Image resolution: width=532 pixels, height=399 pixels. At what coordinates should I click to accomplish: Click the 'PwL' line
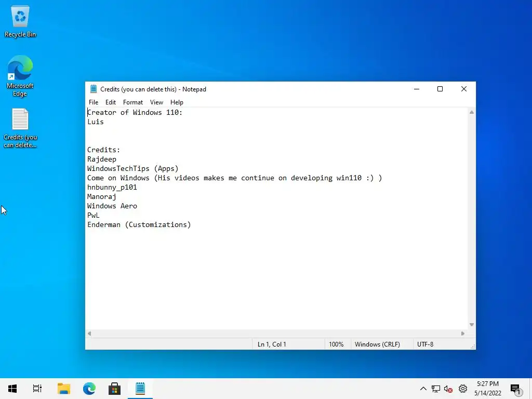[94, 215]
